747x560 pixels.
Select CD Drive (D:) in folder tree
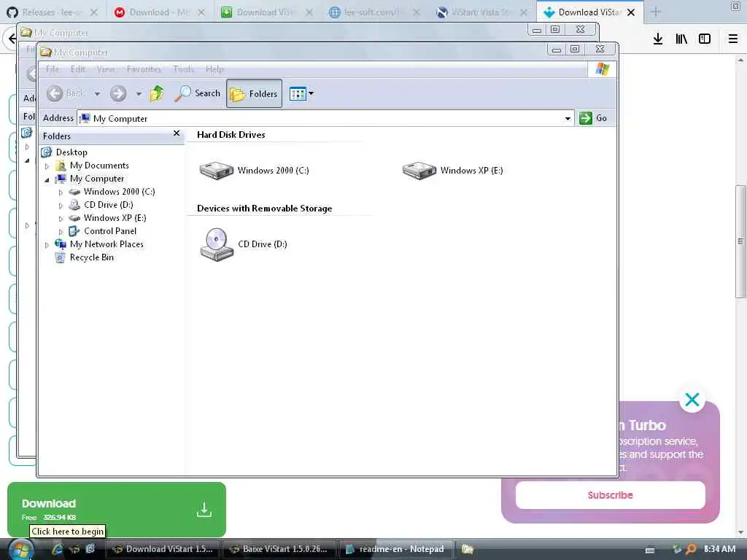pyautogui.click(x=108, y=205)
